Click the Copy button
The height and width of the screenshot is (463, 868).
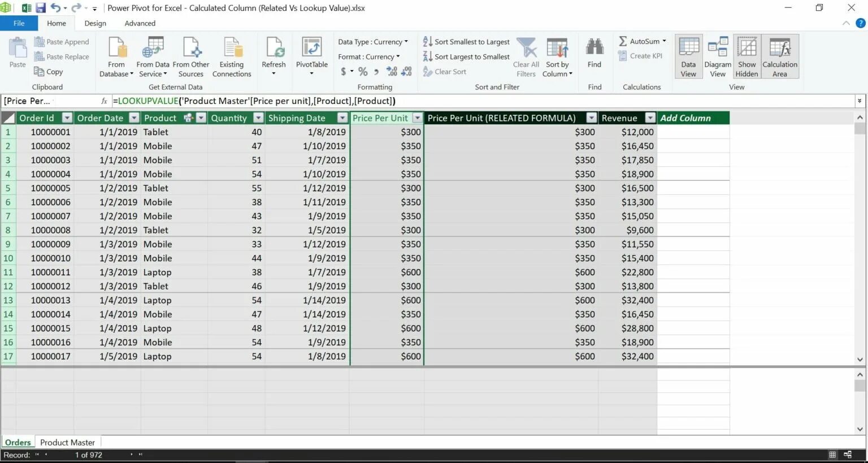[x=49, y=72]
